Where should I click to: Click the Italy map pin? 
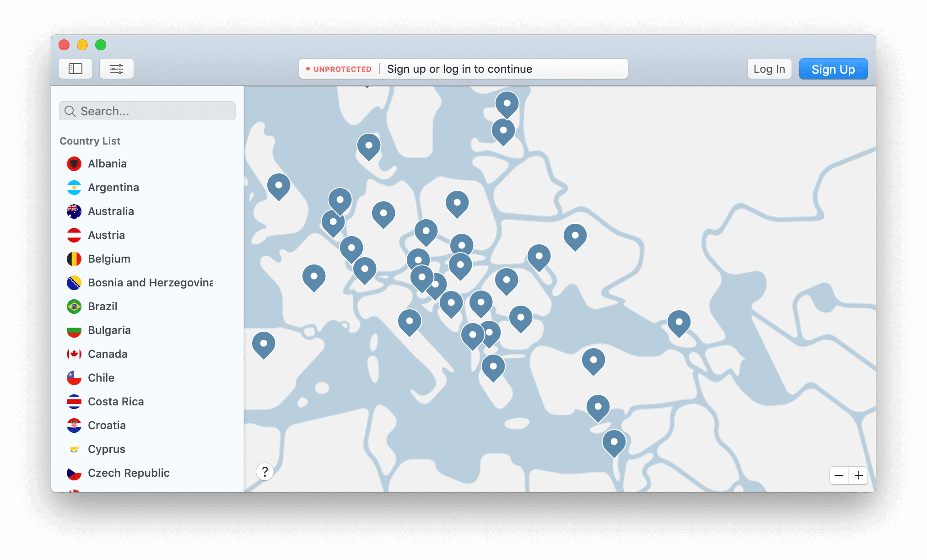click(410, 322)
